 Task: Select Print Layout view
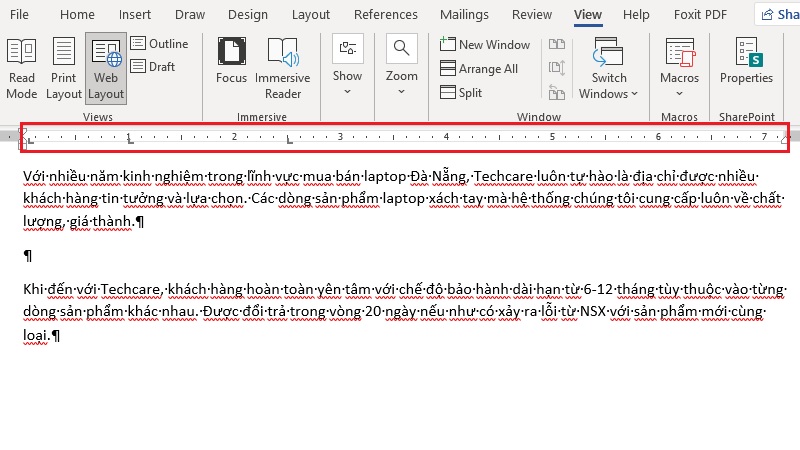(64, 69)
